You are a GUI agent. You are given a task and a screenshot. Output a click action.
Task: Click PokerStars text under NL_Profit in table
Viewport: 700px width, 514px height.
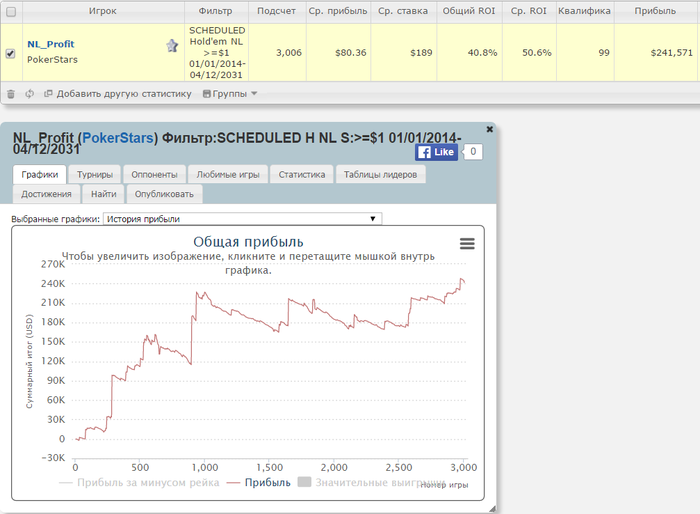pyautogui.click(x=52, y=59)
